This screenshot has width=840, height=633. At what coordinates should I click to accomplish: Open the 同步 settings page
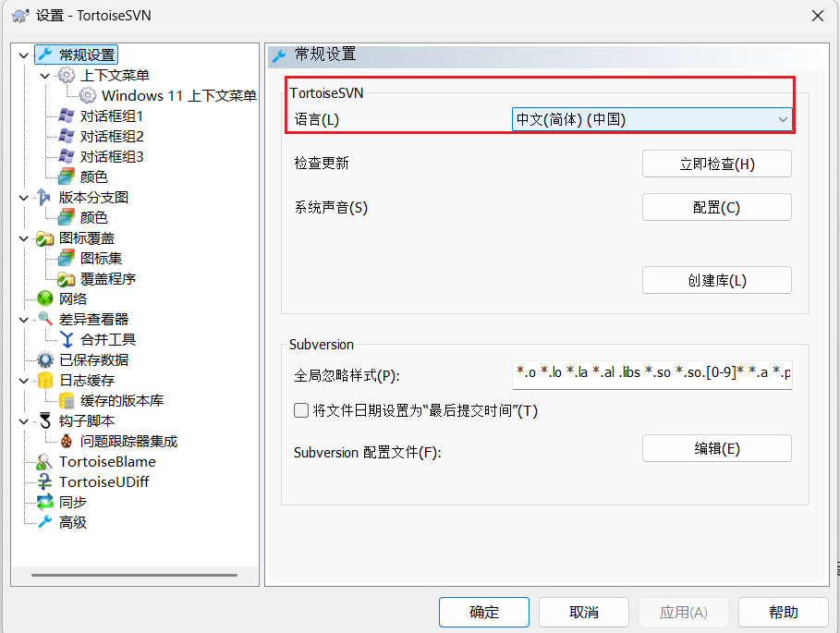73,503
